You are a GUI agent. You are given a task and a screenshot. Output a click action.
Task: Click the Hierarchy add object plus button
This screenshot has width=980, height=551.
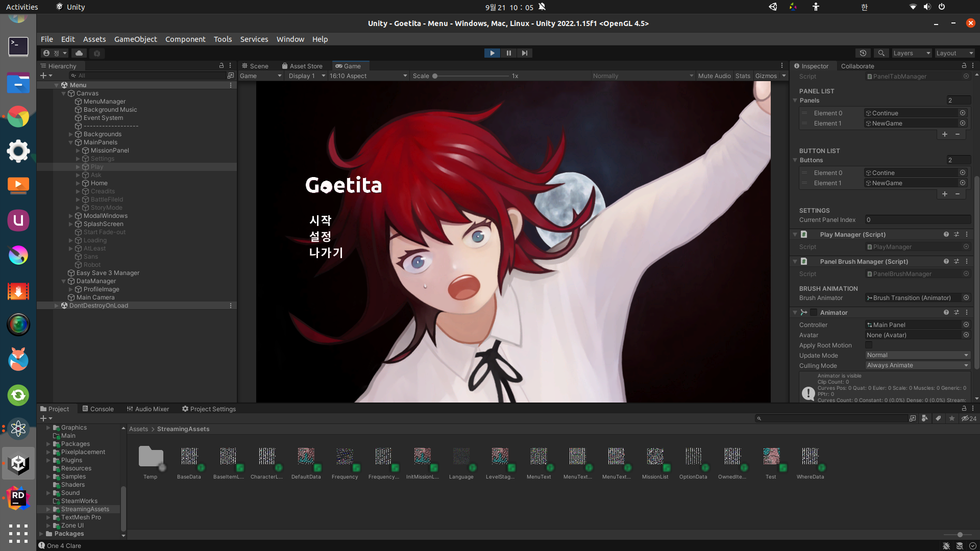tap(46, 76)
